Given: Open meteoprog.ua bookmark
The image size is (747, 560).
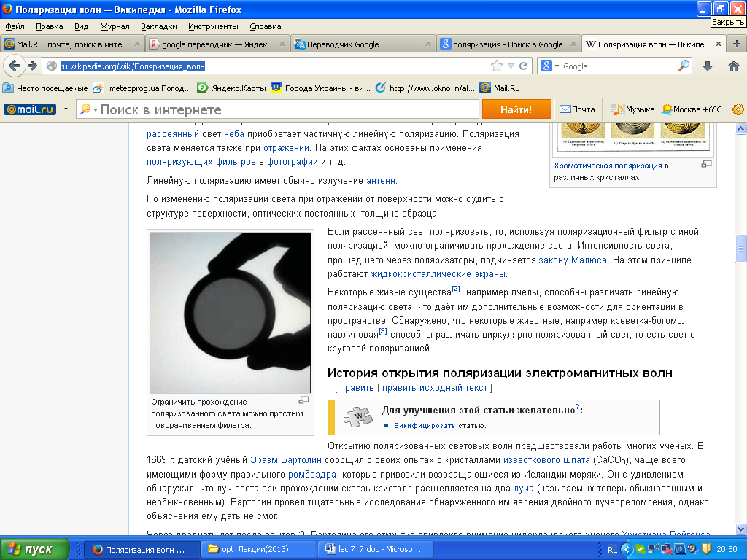Looking at the screenshot, I should pos(142,88).
